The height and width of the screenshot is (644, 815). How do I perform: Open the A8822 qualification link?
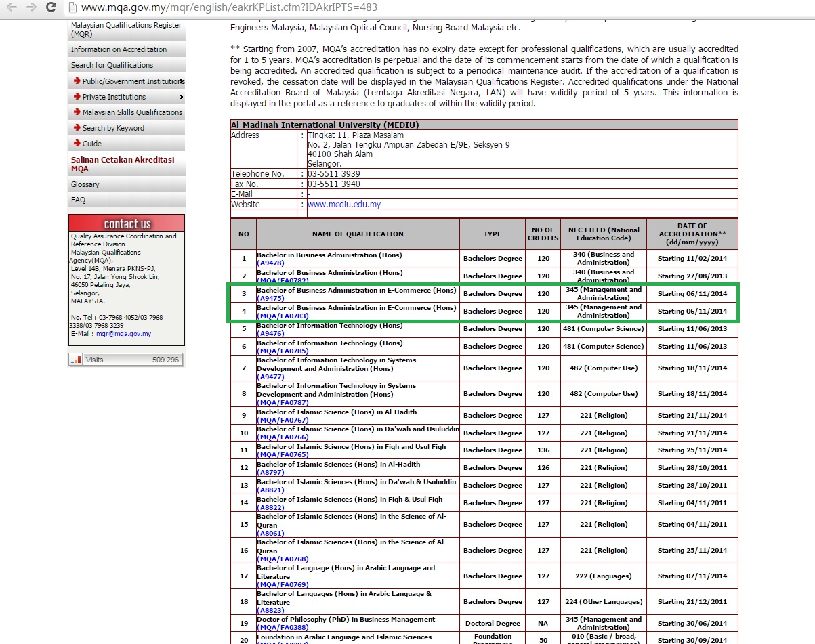coord(270,507)
